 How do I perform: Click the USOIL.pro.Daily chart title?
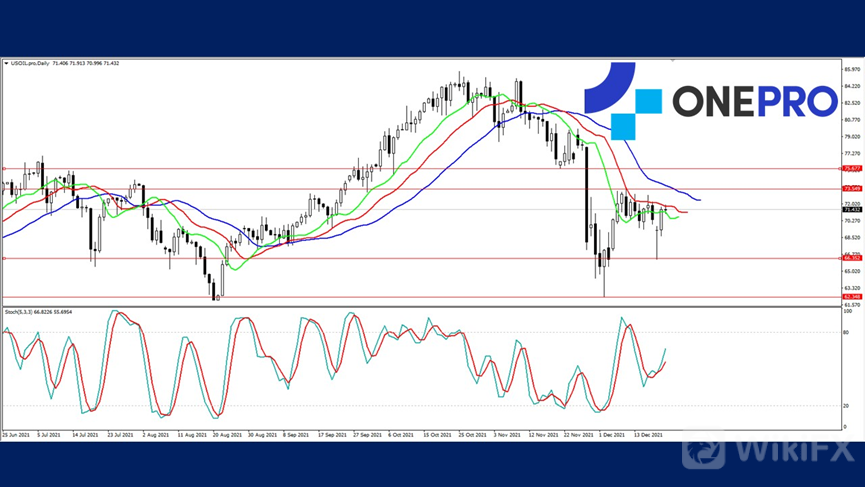click(32, 63)
